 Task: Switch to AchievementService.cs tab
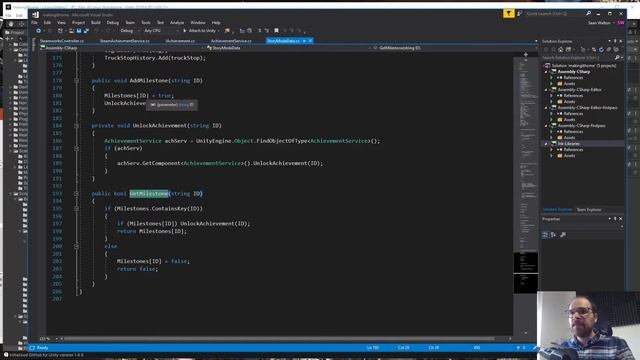tap(231, 41)
